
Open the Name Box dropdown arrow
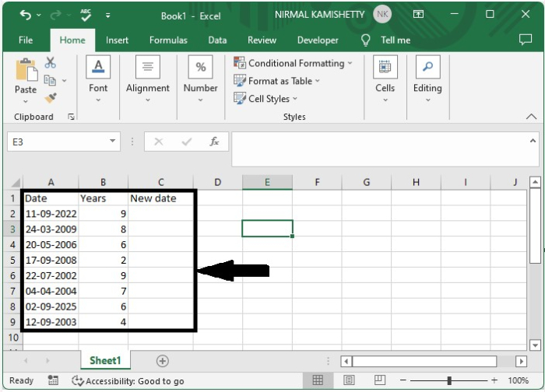113,141
